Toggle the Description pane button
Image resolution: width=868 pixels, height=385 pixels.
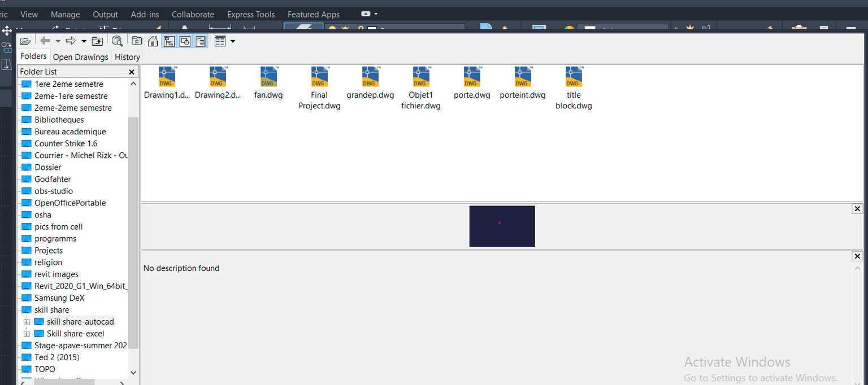click(201, 41)
